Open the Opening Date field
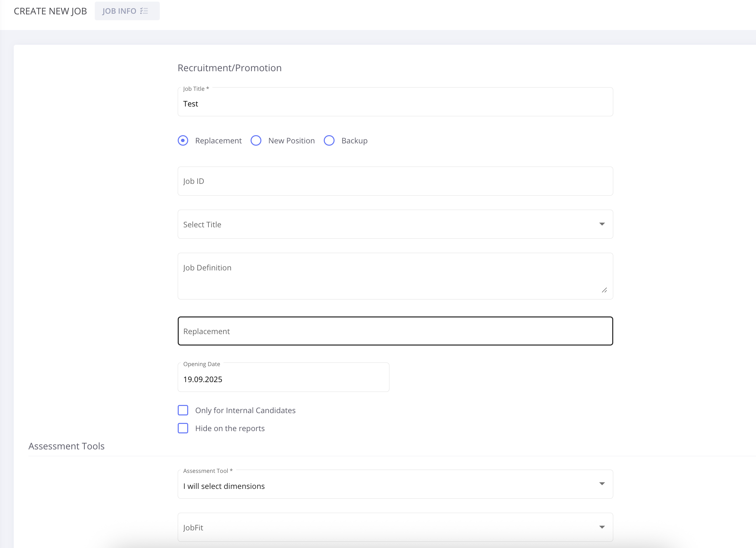Viewport: 756px width, 548px height. pos(283,379)
